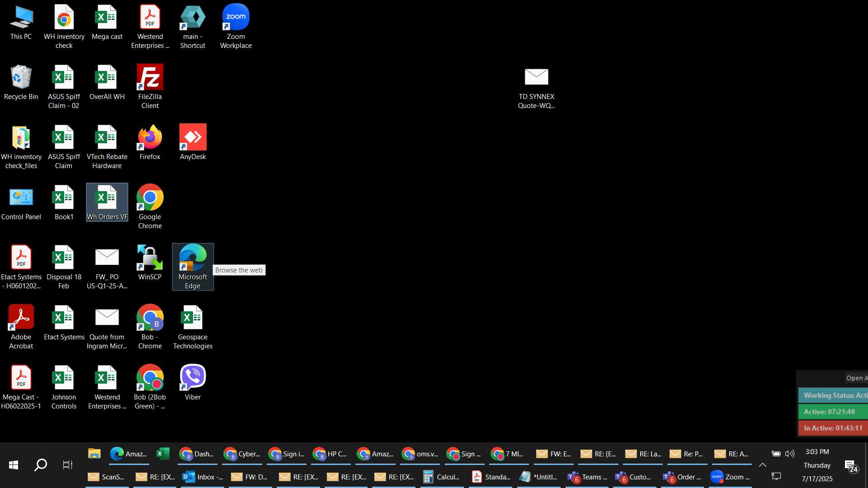Open Order... Teams taskbar window
Viewport: 868px width, 488px height.
coord(682,477)
